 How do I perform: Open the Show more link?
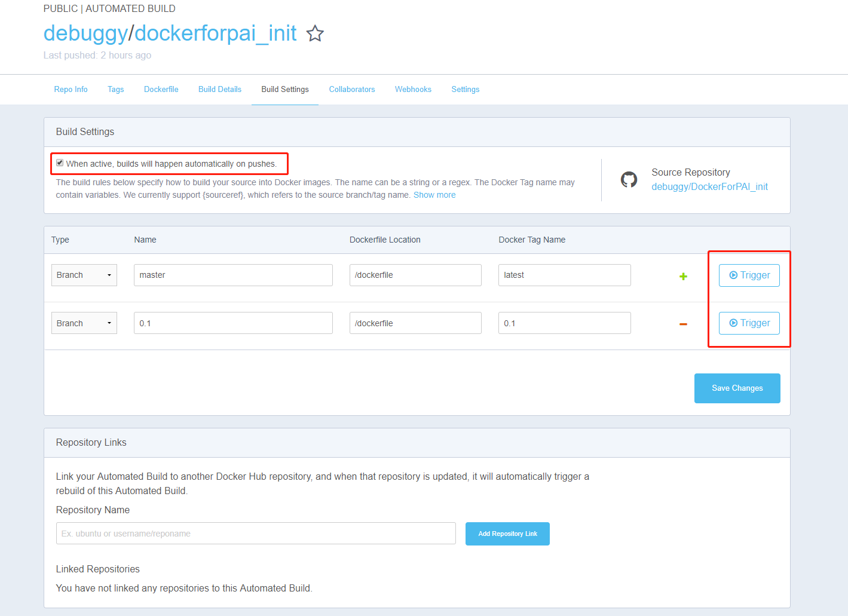pyautogui.click(x=434, y=195)
